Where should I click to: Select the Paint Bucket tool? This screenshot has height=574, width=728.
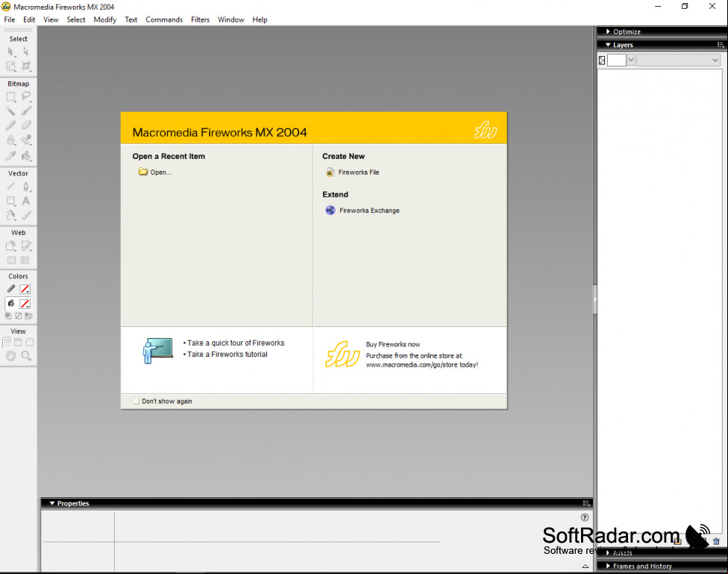(26, 156)
